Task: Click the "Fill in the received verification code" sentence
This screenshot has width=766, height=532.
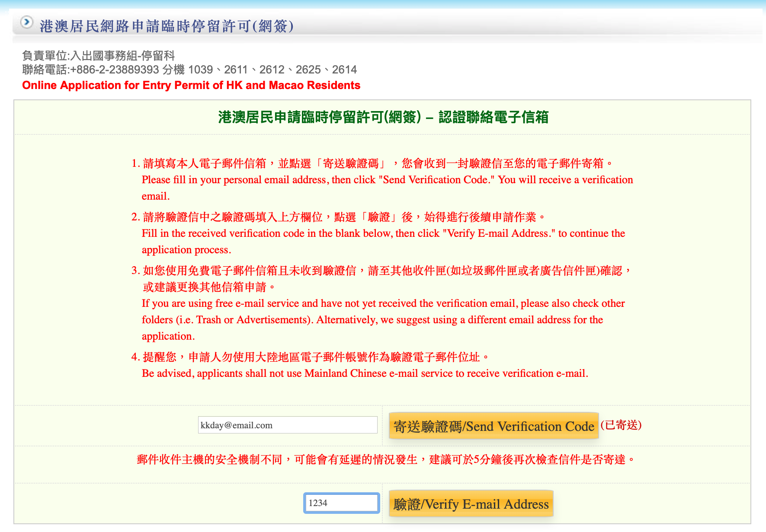Action: click(383, 233)
